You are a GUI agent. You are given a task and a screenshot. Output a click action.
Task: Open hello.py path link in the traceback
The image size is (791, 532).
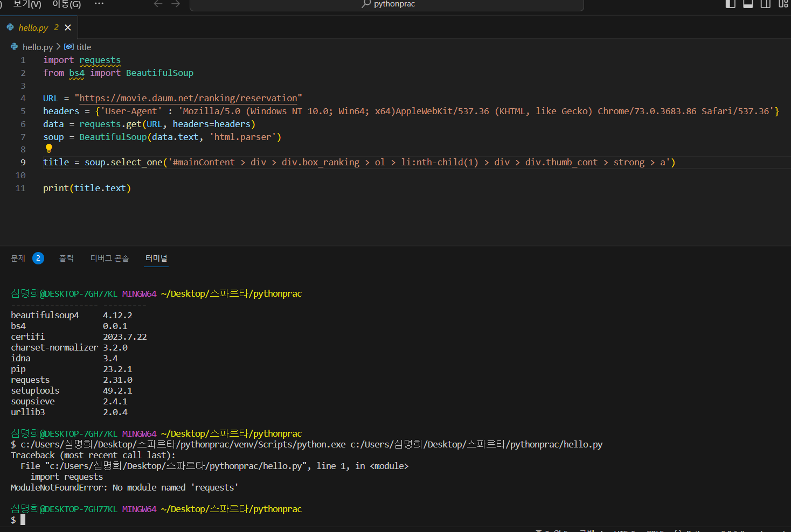[x=176, y=466]
